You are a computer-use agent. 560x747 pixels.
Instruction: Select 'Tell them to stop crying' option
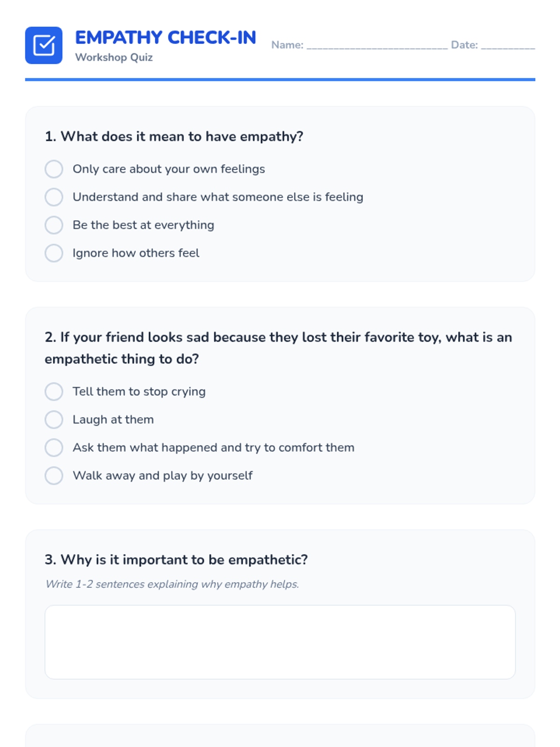(x=54, y=392)
